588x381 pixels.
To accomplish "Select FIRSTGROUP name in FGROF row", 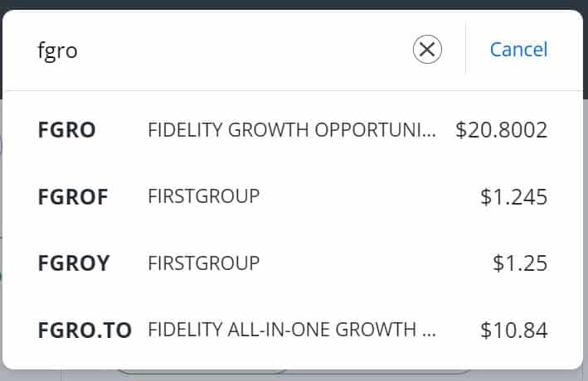I will (x=204, y=196).
